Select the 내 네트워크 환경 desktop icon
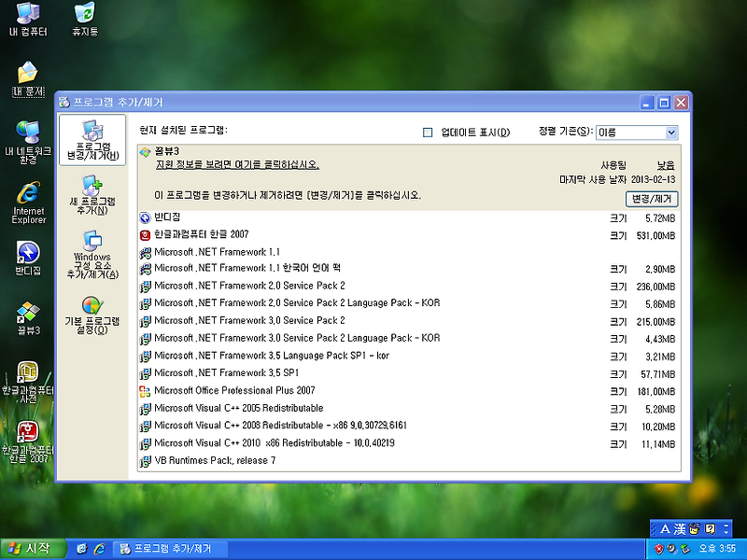 [28, 142]
